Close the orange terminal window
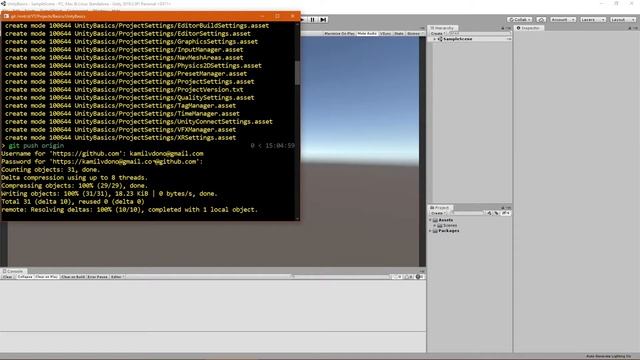 pyautogui.click(x=292, y=16)
